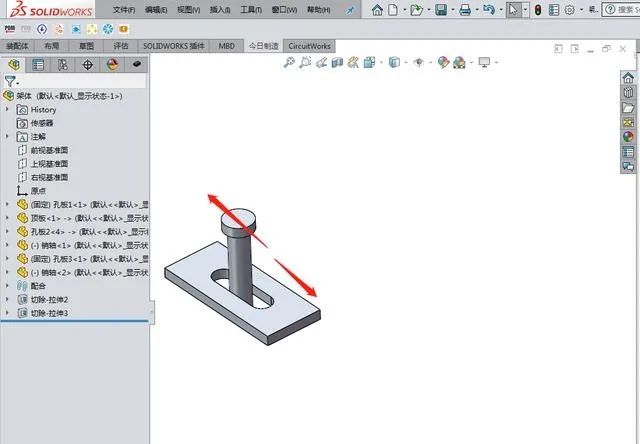Click the Hide/Show Items eye icon
640x444 pixels.
pyautogui.click(x=419, y=62)
